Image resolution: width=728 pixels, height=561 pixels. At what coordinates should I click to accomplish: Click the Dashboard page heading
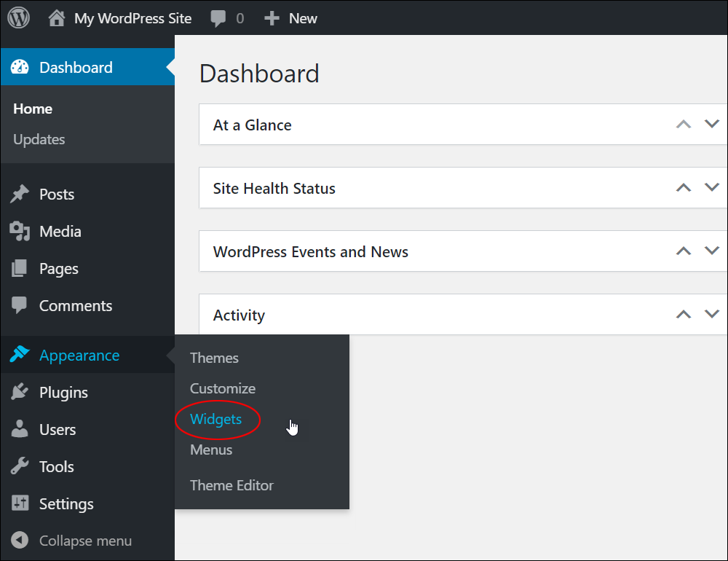click(x=259, y=74)
